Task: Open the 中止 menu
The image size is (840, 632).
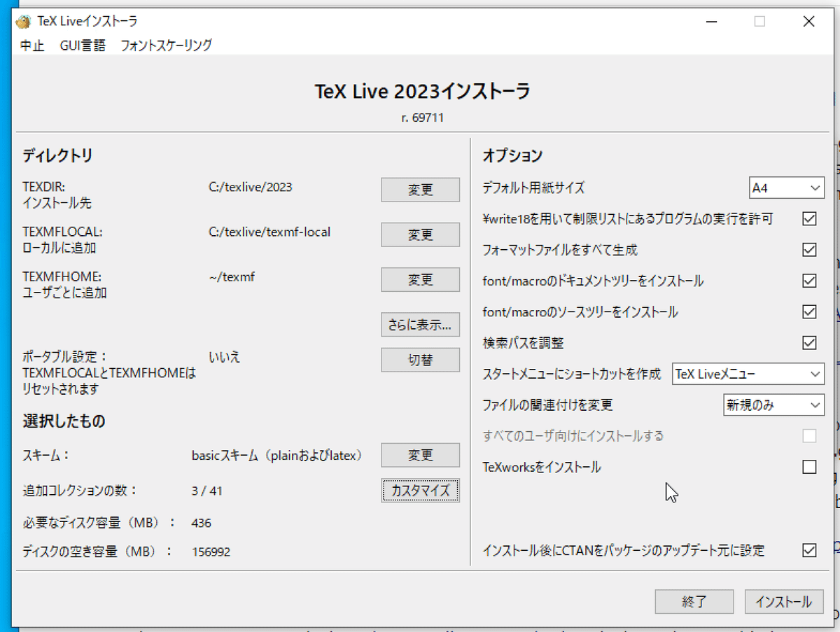Action: 32,45
